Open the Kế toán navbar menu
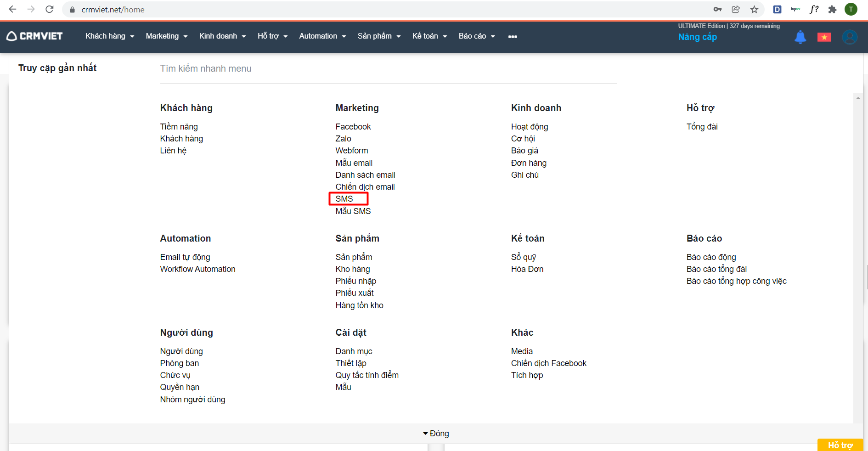868x451 pixels. tap(429, 36)
